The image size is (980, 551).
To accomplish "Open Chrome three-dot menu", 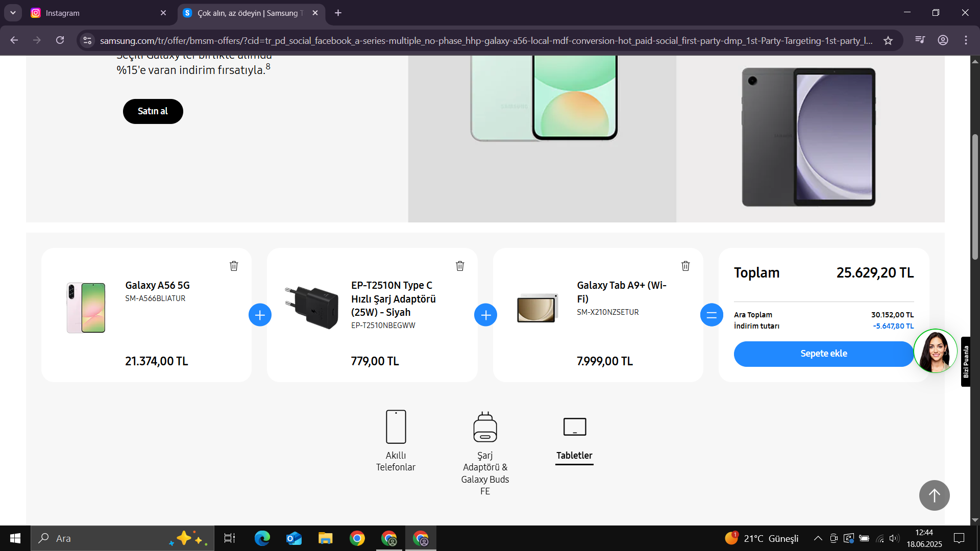I will pyautogui.click(x=966, y=40).
